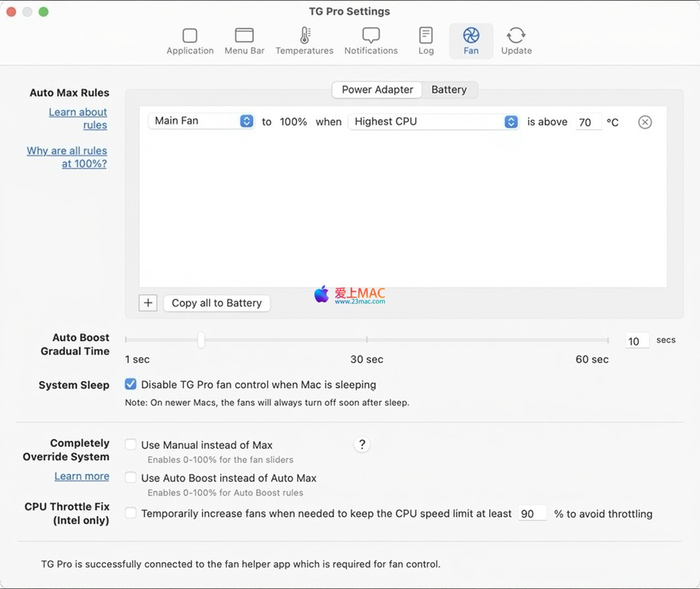Open the Notifications settings pane
Viewport: 700px width, 589px height.
pos(370,42)
